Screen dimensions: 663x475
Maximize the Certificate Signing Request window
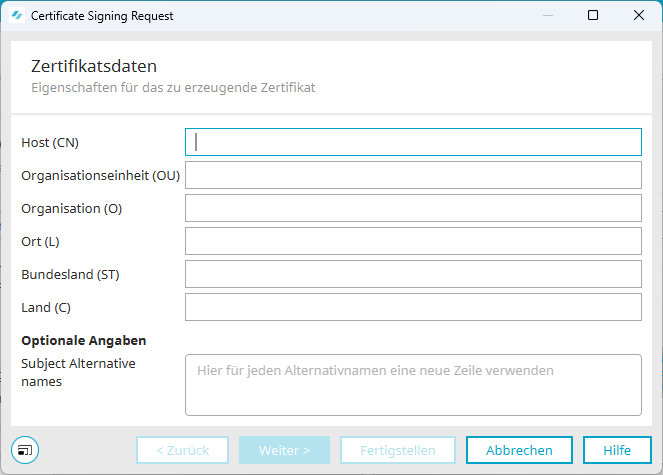tap(593, 15)
